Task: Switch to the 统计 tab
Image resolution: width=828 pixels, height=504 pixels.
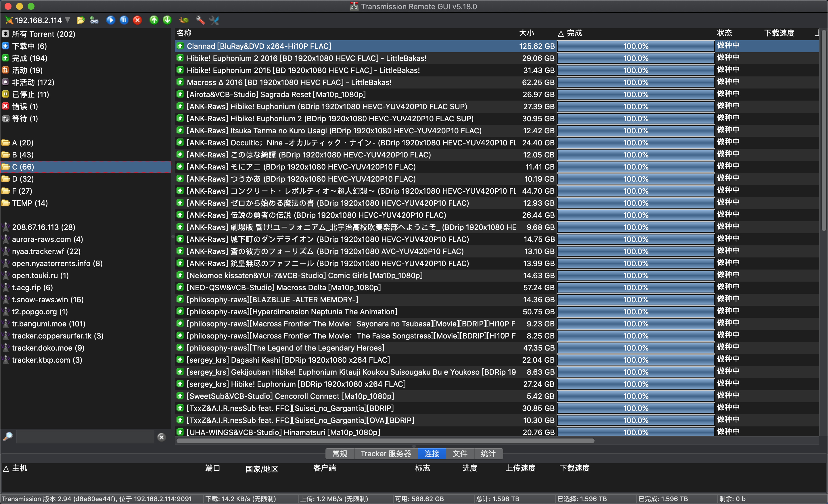Action: pyautogui.click(x=488, y=454)
